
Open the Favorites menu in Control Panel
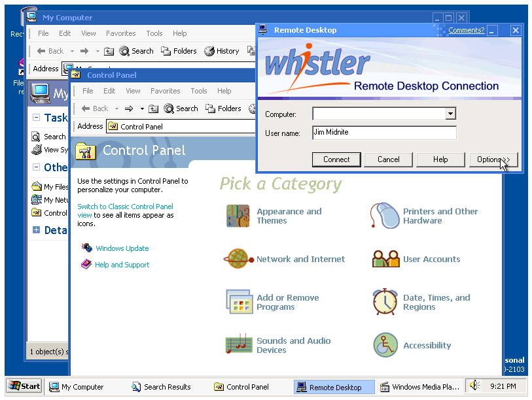(165, 91)
